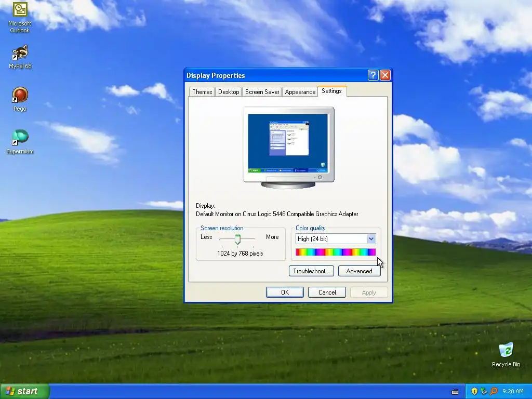Close the Display Properties dialog
The width and height of the screenshot is (532, 399).
tap(385, 75)
